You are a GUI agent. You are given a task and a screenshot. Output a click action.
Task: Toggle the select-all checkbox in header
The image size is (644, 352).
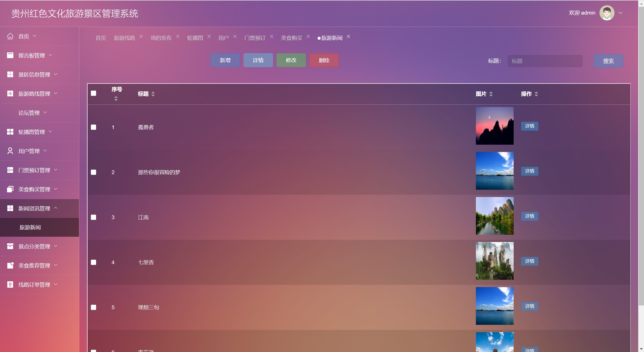click(94, 93)
